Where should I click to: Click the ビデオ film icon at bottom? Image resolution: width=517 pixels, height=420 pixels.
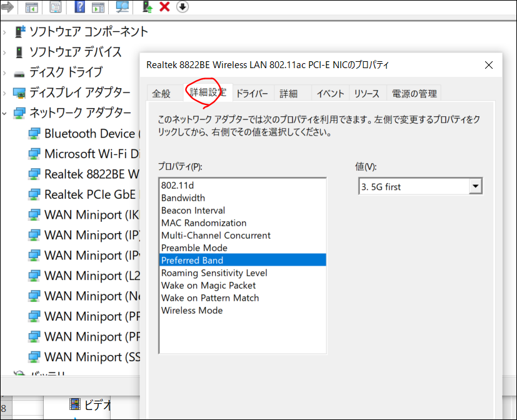click(x=75, y=404)
